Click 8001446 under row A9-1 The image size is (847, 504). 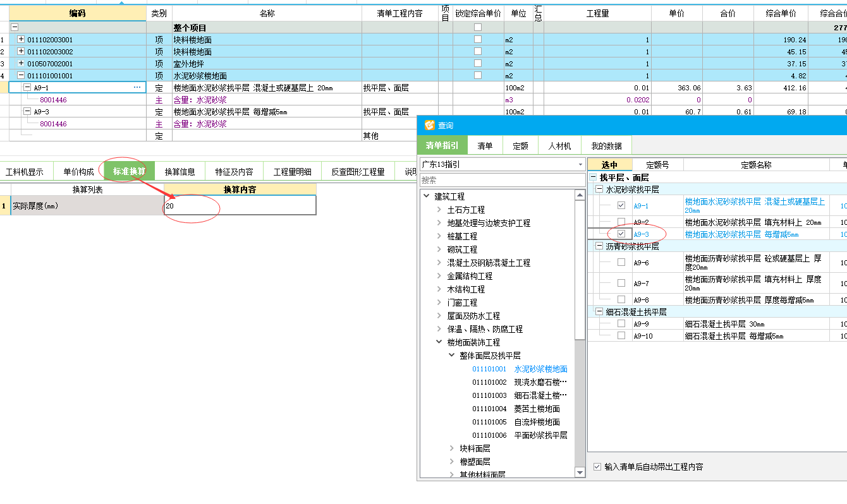[x=54, y=100]
